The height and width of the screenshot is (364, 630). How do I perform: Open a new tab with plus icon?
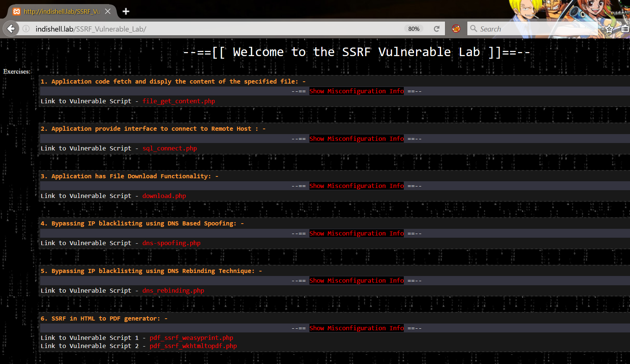point(126,12)
